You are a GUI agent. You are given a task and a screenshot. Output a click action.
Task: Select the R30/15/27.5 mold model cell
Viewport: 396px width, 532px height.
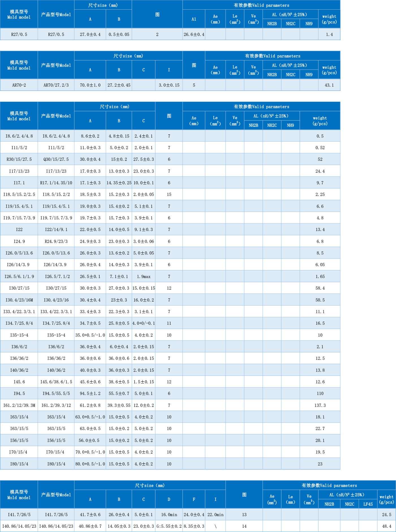tap(19, 159)
